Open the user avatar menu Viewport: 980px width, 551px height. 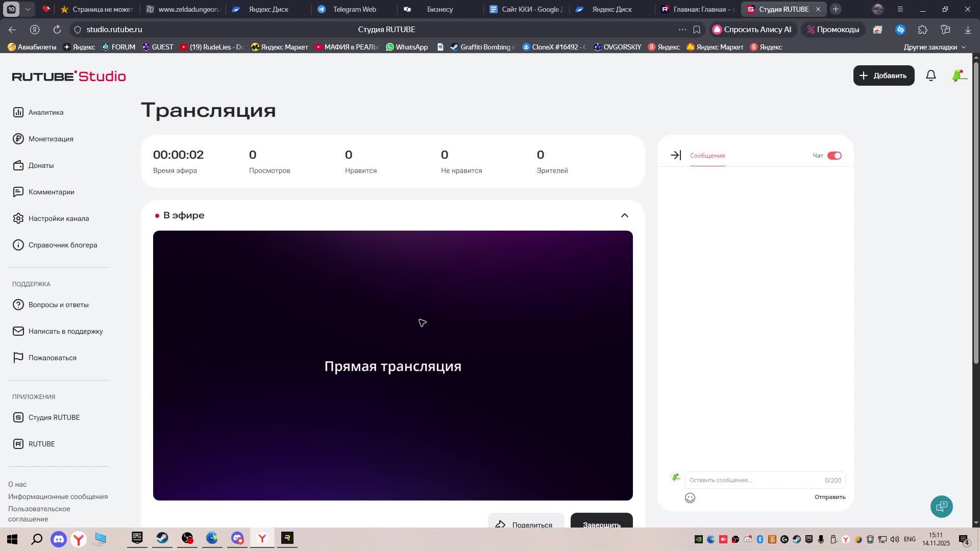click(958, 76)
